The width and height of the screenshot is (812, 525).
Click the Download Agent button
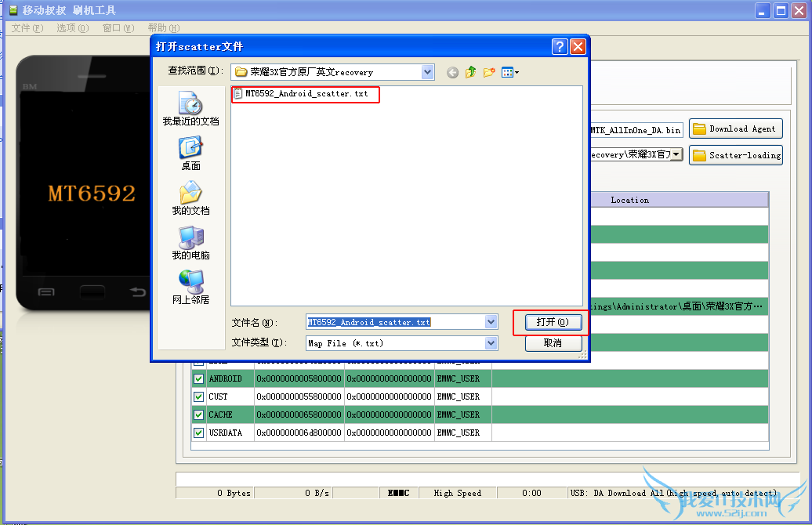tap(735, 129)
